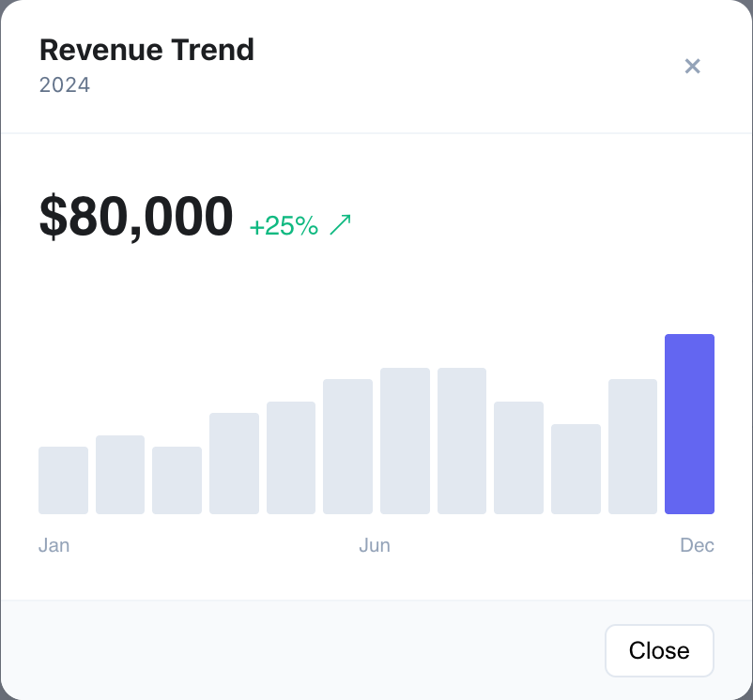Select the $80,000 revenue figure
This screenshot has height=700, width=753.
[135, 216]
